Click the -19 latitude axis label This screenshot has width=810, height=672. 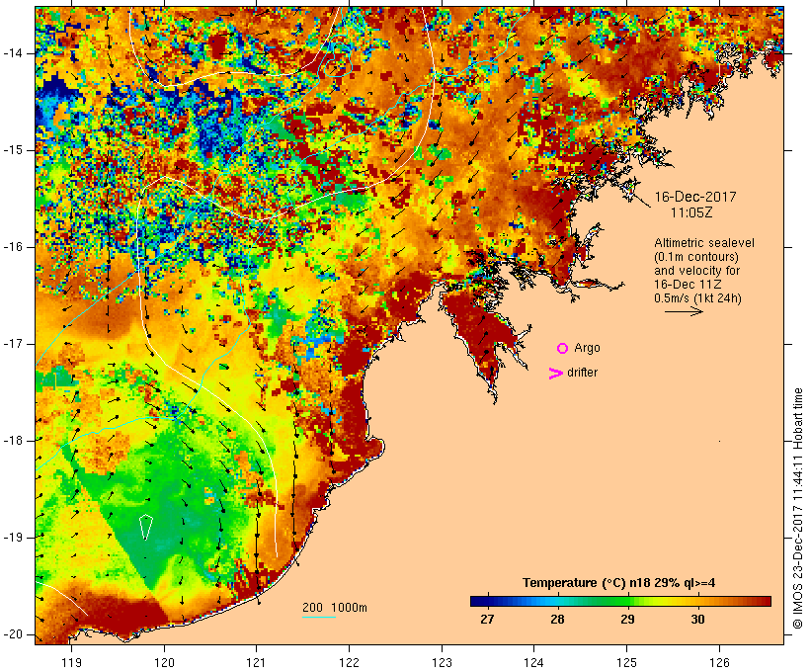(13, 538)
